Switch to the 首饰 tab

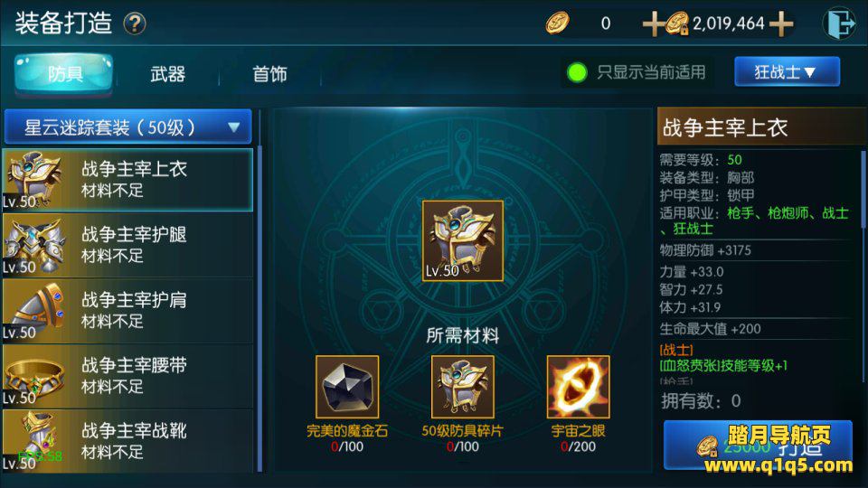coord(269,74)
